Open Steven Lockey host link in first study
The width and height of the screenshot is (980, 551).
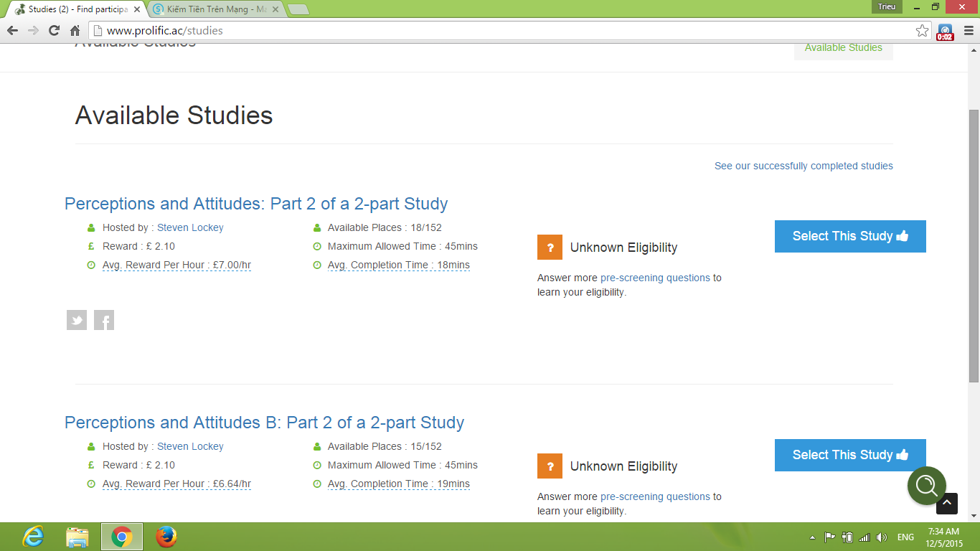(190, 227)
